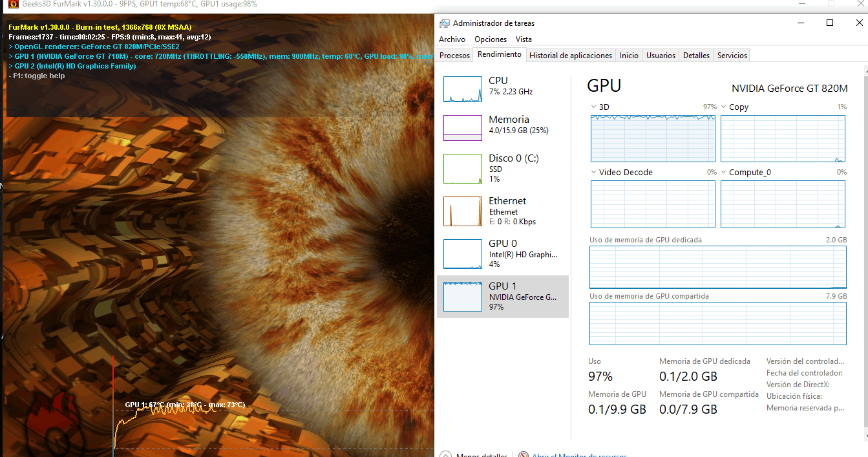The height and width of the screenshot is (457, 868).
Task: Click the 'Fecha del controlador:' label
Action: pyautogui.click(x=805, y=373)
